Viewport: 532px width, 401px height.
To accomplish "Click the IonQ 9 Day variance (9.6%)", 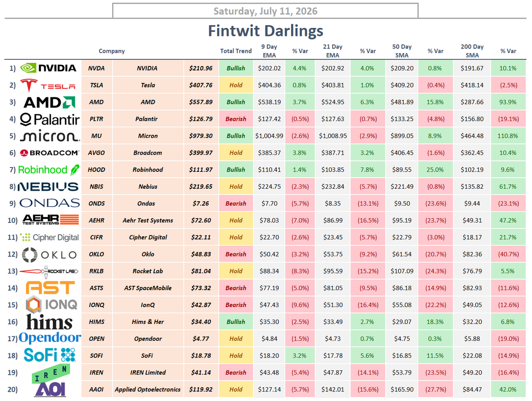I will (301, 305).
